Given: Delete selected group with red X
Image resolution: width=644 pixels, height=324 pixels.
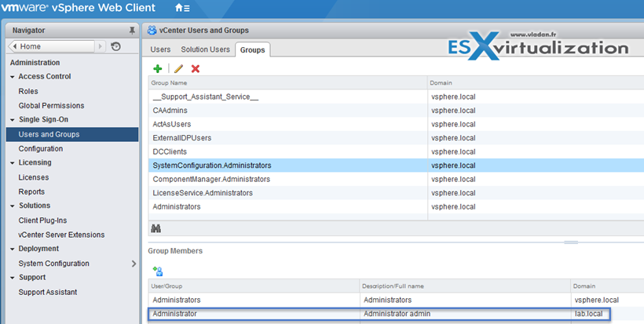Looking at the screenshot, I should click(x=196, y=68).
